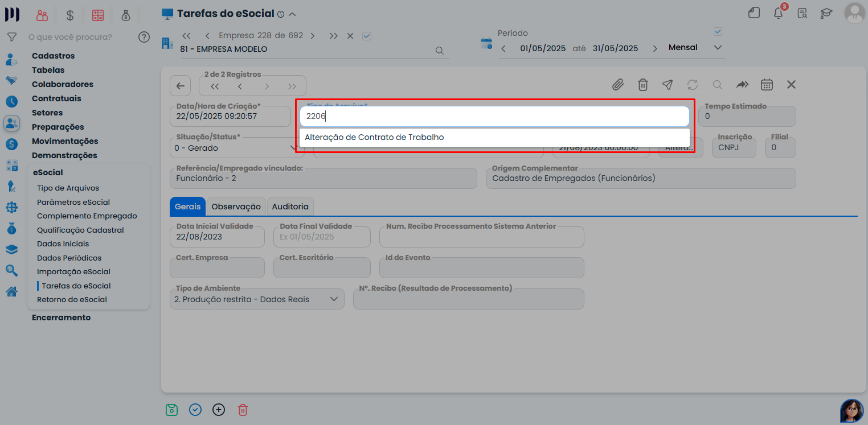
Task: Open the notes icon left of the bell
Action: pyautogui.click(x=754, y=13)
